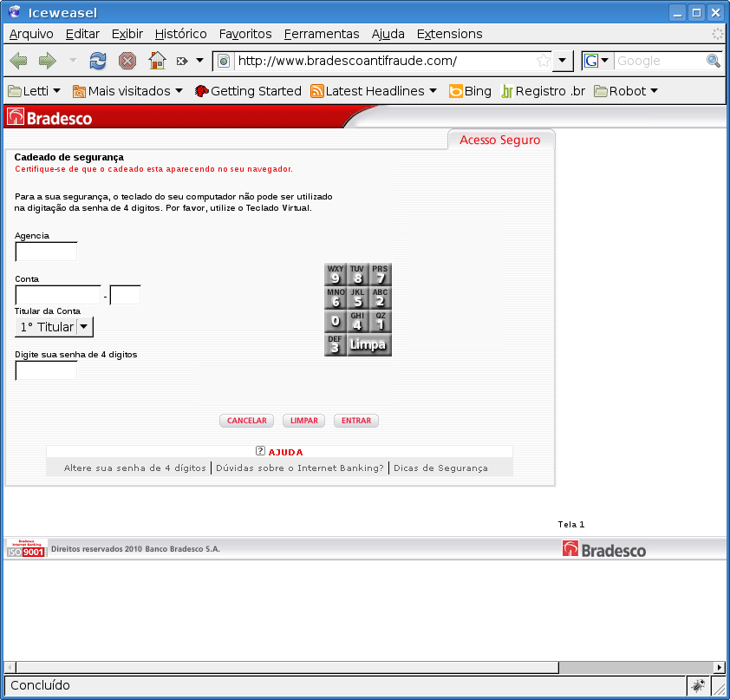
Task: Click the CANCELAR button
Action: [x=247, y=421]
